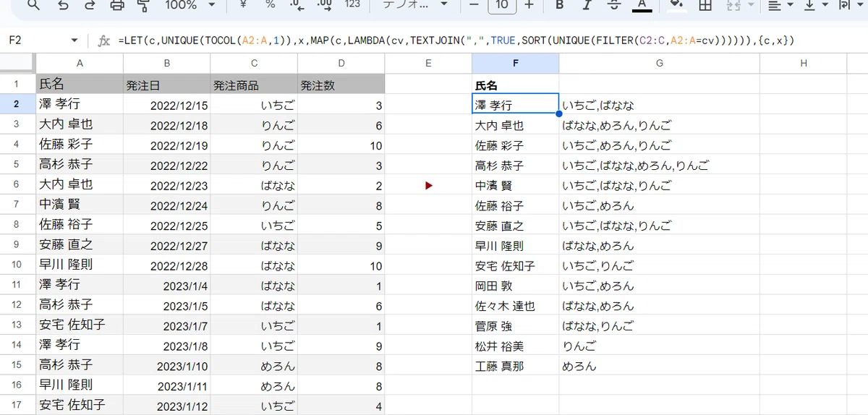Increase decimal places
Viewport: 868px width, 415px height.
point(325,4)
